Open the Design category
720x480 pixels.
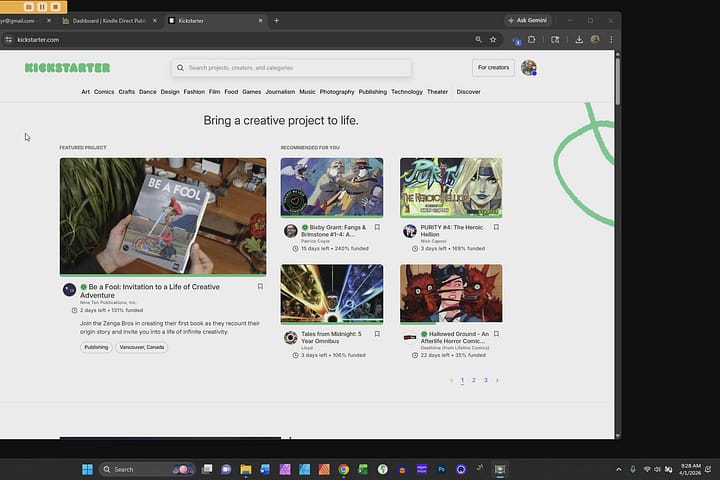[170, 92]
